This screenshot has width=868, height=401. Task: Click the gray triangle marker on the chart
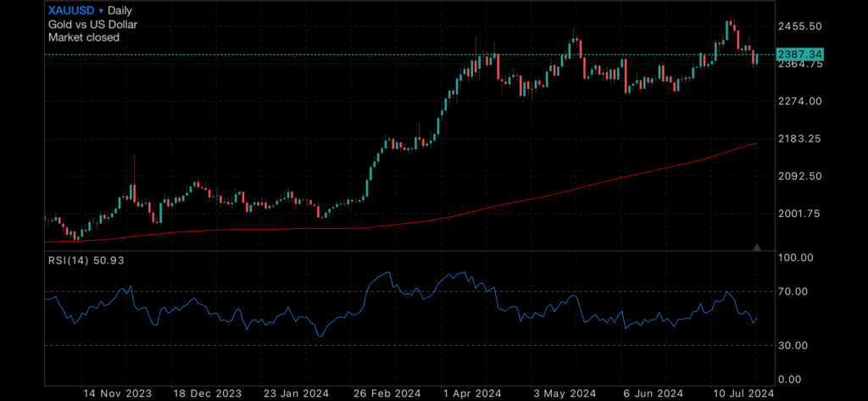tap(757, 247)
